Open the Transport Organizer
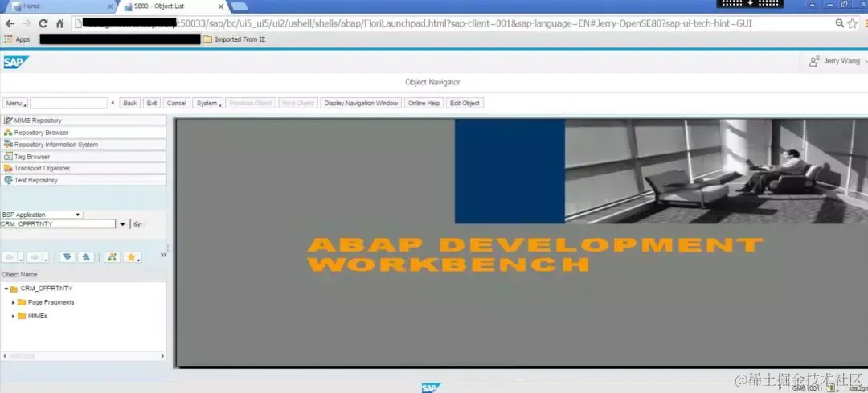Screen dimensions: 868x393 [84, 168]
